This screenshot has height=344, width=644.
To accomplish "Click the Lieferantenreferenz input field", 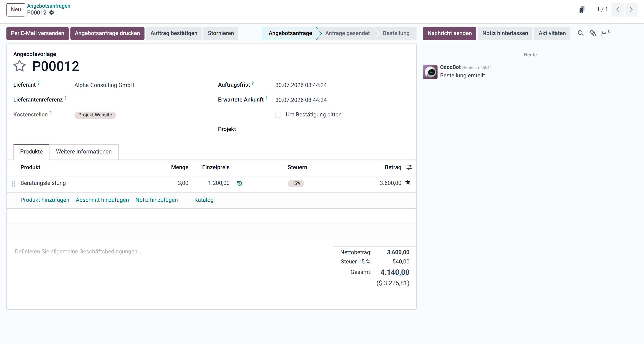I will [140, 100].
